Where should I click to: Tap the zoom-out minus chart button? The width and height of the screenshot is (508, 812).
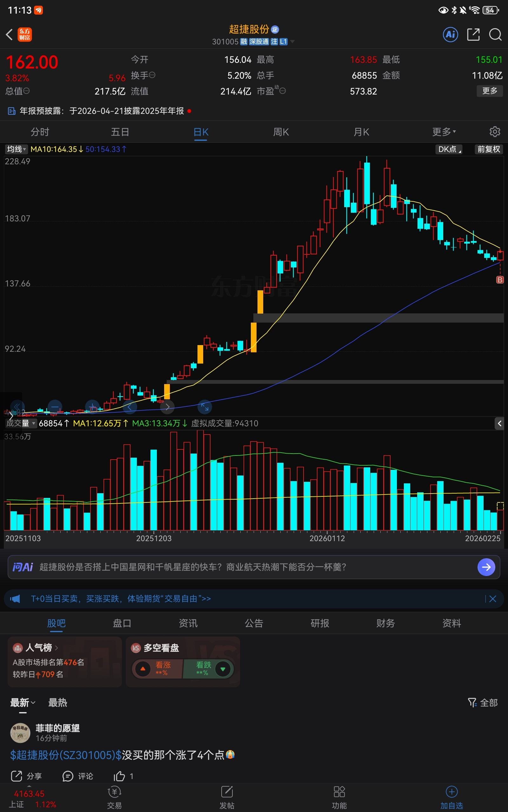[x=55, y=407]
